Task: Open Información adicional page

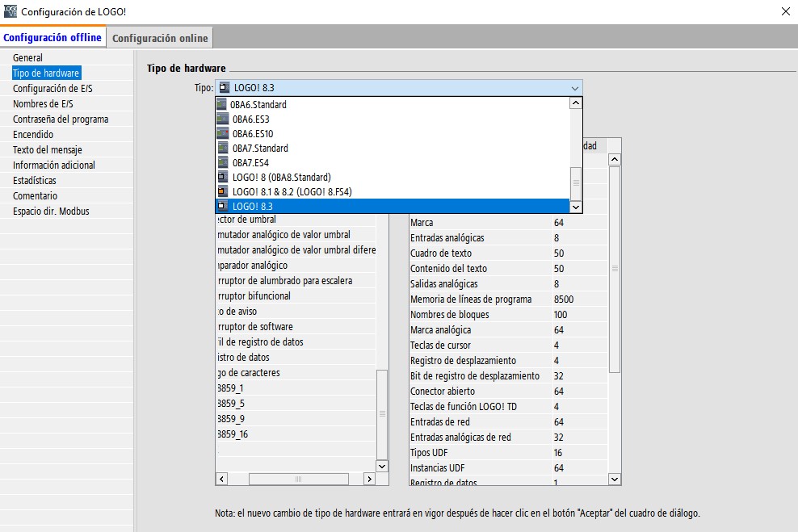Action: point(54,165)
